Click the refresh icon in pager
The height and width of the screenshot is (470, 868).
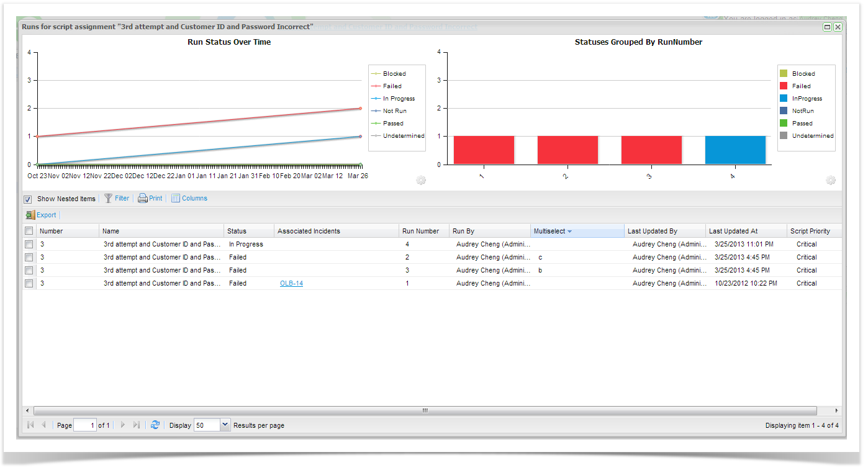pyautogui.click(x=155, y=425)
